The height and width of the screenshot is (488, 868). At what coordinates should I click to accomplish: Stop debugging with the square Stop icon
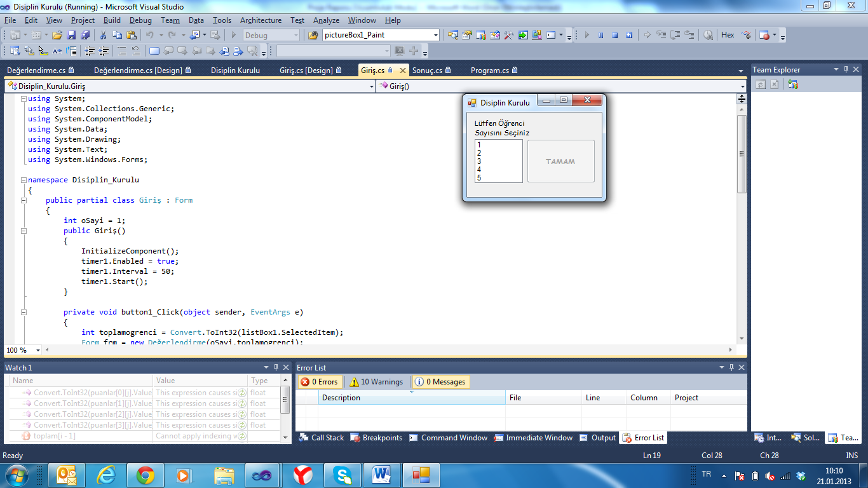(615, 35)
